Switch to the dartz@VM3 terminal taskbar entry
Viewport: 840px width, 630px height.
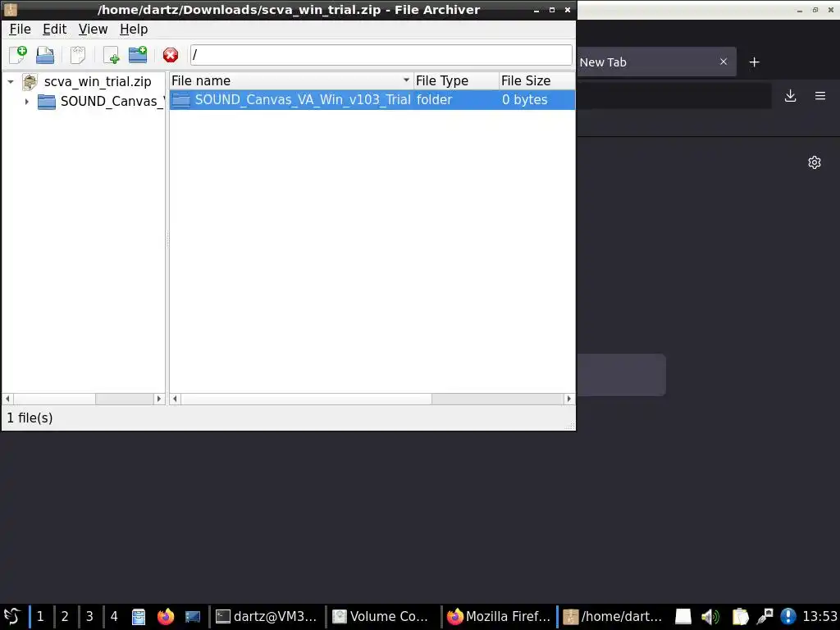point(267,617)
